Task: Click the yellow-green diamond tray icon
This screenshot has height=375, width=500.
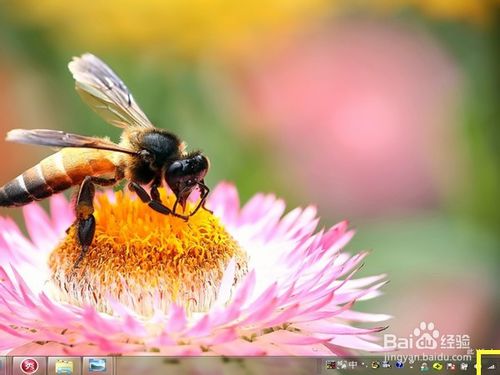Action: pos(438,366)
